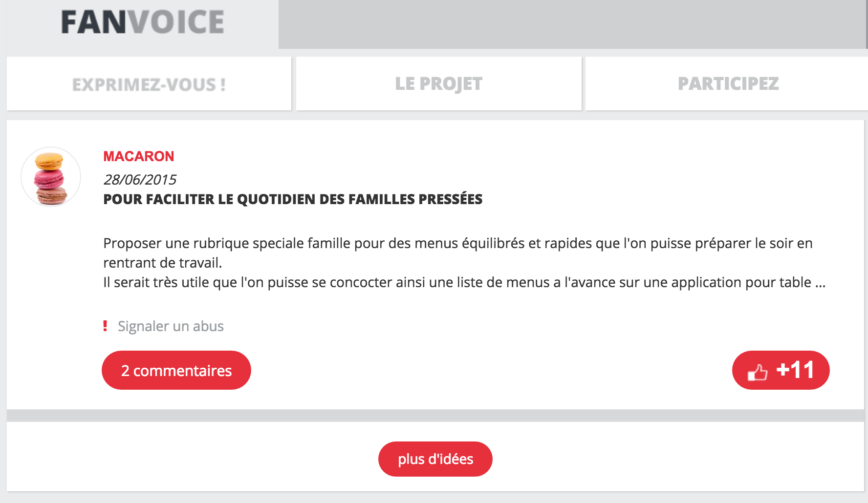868x503 pixels.
Task: Open the post titled POUR FACILITER LE QUOTIDIEN
Action: pyautogui.click(x=292, y=199)
